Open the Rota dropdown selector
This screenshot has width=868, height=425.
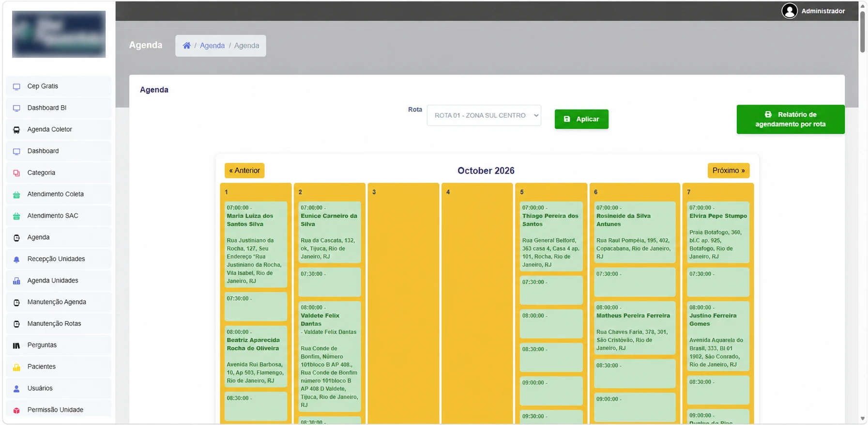click(x=484, y=115)
